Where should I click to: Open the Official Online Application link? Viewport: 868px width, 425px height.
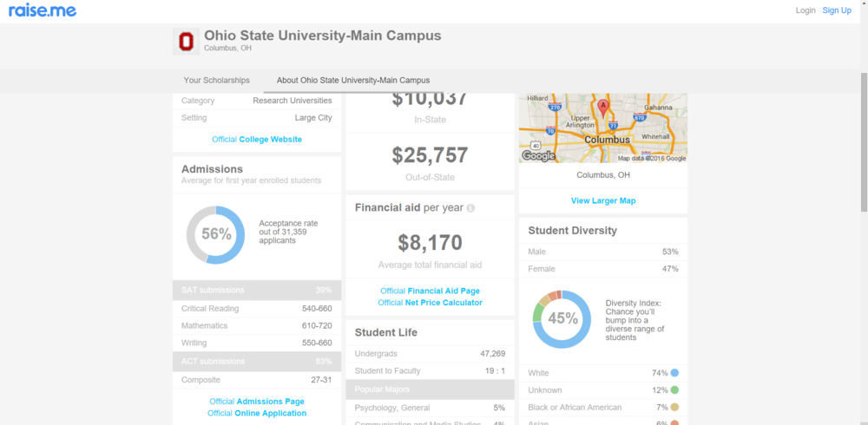coord(257,414)
